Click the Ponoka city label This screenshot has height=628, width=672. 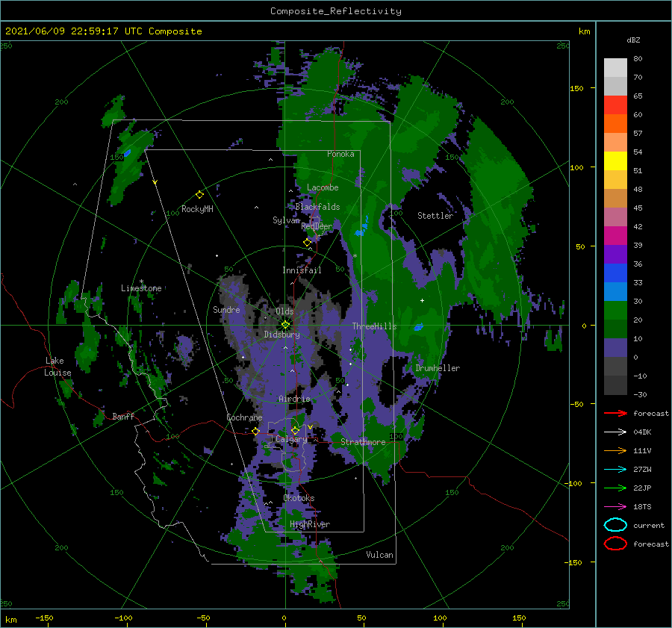(340, 154)
